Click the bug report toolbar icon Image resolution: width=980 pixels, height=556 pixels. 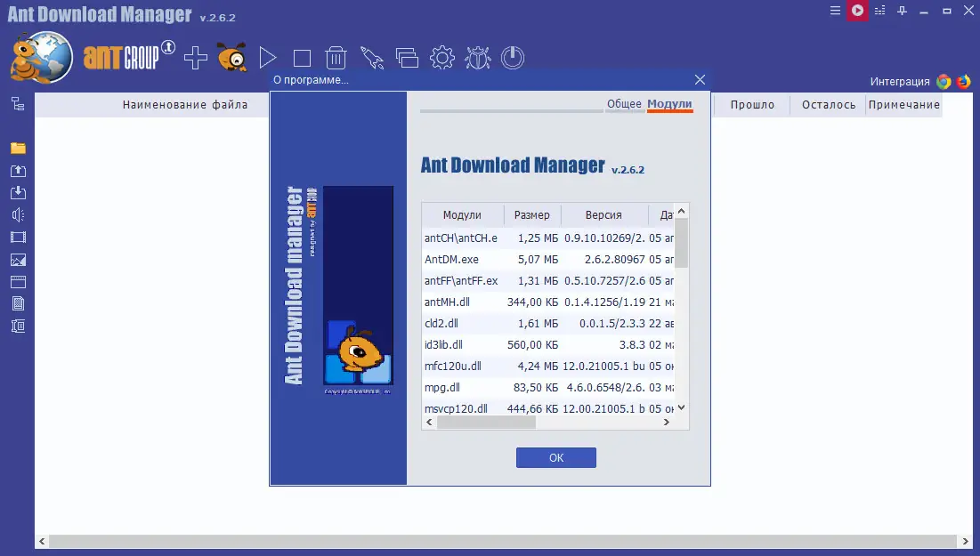pyautogui.click(x=477, y=58)
